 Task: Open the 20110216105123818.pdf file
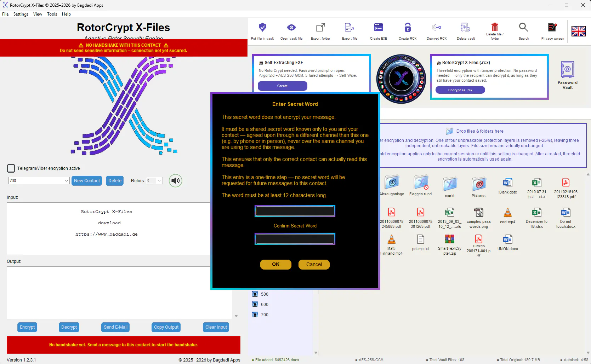[566, 188]
